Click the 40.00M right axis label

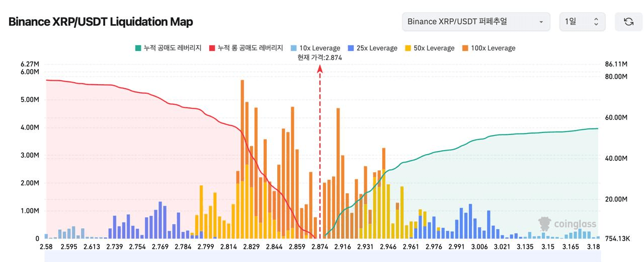(x=616, y=158)
